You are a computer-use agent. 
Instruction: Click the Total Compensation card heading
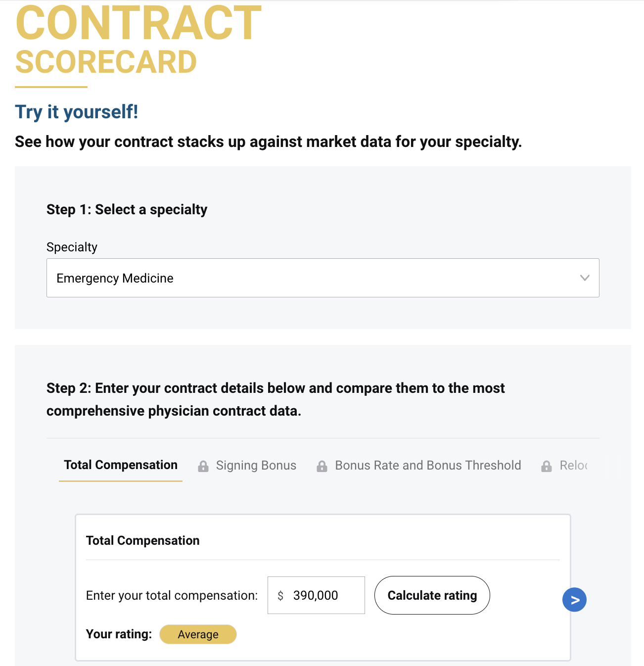click(142, 541)
